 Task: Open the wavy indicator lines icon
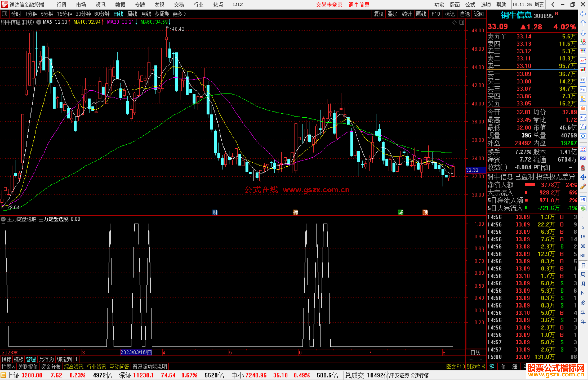tap(583, 149)
